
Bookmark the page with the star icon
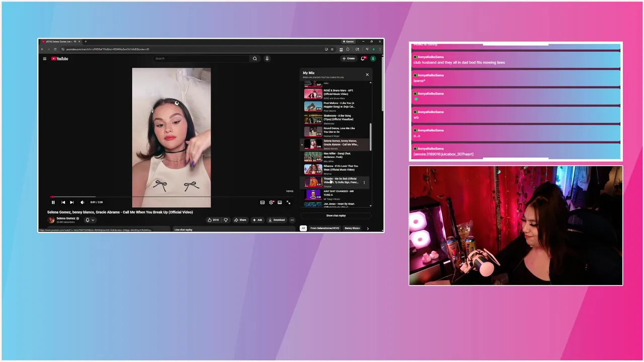(x=332, y=49)
